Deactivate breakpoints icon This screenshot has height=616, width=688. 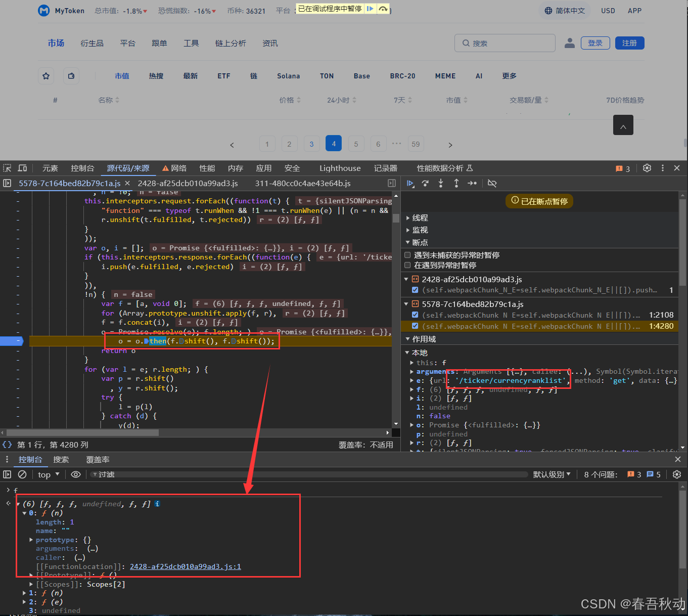492,183
